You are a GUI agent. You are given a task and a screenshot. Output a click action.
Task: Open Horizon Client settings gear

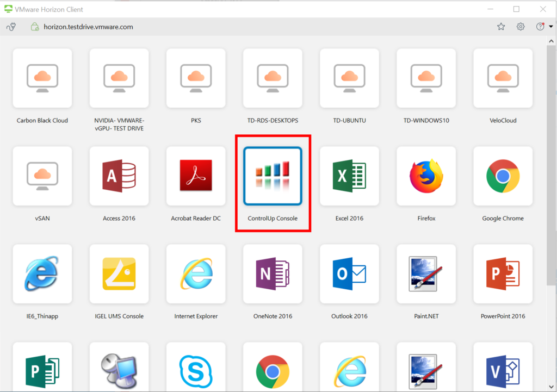click(521, 27)
